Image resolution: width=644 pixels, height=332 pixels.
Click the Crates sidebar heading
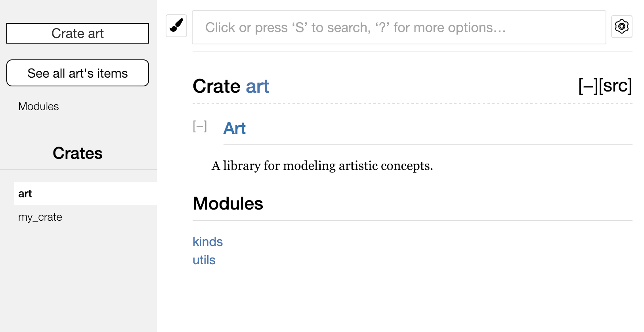[x=77, y=153]
